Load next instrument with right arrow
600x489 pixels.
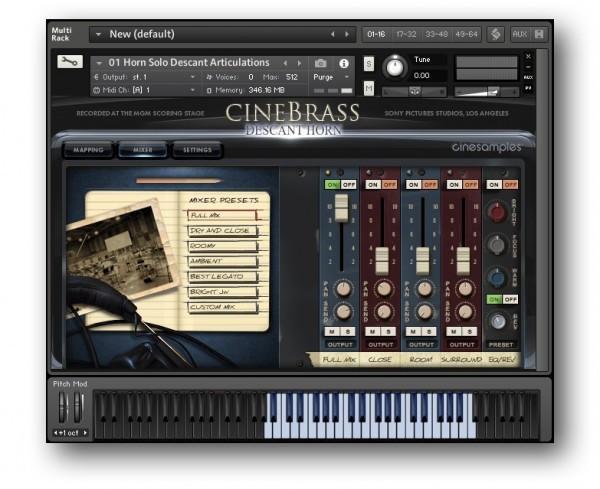coord(299,63)
